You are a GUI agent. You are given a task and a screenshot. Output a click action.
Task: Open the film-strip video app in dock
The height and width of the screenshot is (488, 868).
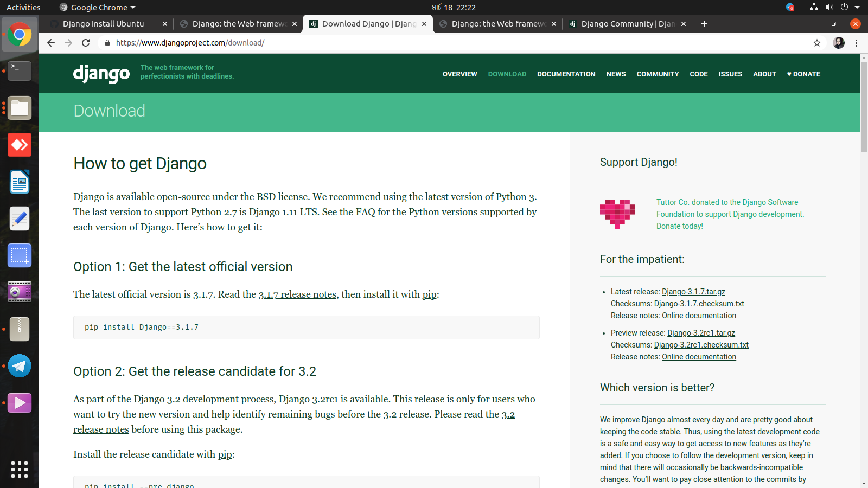pos(20,292)
